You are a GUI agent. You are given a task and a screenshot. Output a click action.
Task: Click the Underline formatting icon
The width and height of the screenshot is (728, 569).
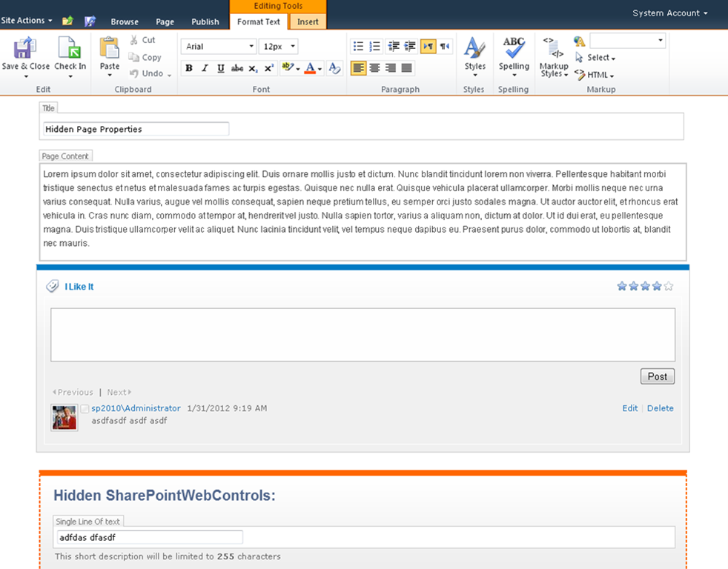pos(220,68)
